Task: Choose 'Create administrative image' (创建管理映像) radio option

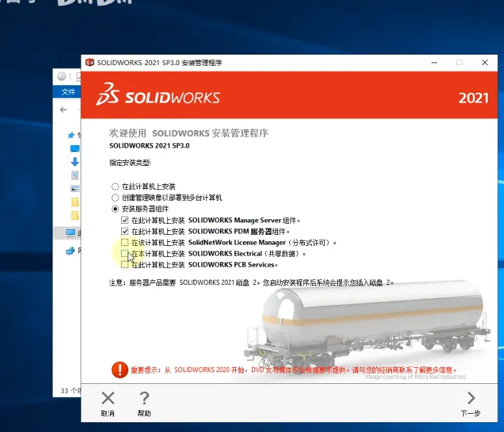Action: (115, 198)
